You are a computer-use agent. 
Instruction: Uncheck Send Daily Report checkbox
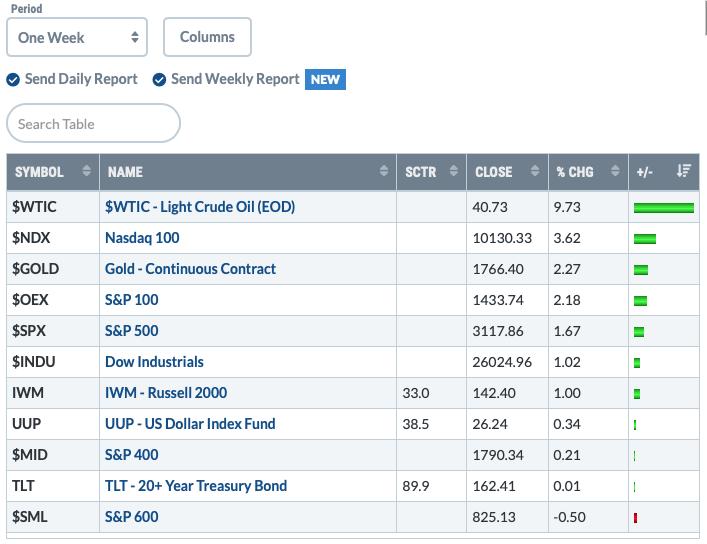pos(13,80)
